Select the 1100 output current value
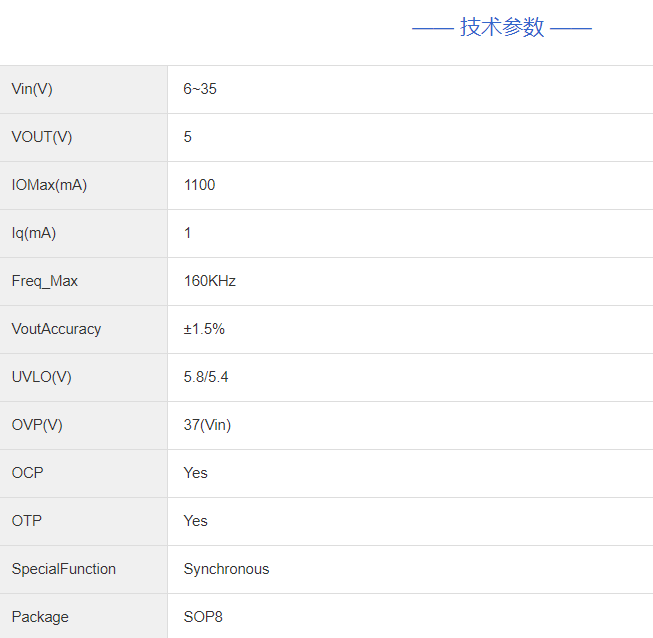This screenshot has height=638, width=653. click(199, 185)
